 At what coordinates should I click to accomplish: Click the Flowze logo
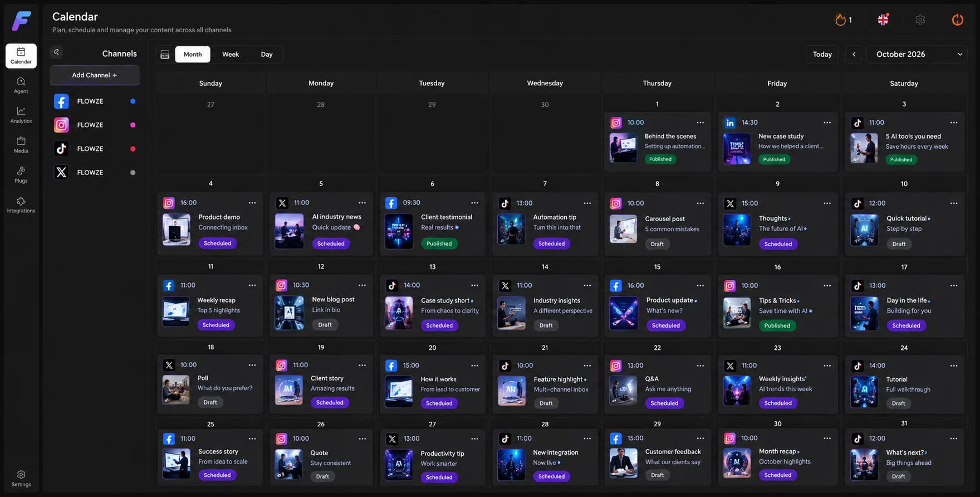coord(21,21)
